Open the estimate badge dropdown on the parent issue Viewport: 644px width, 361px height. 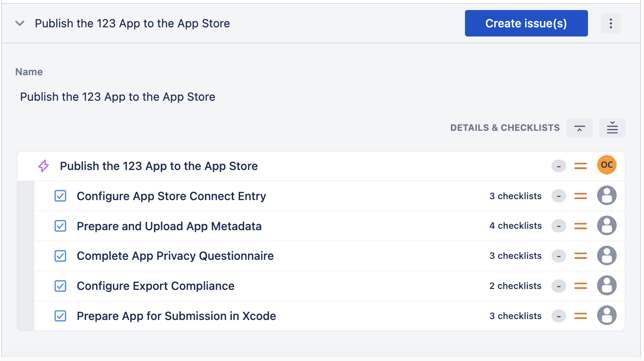point(558,166)
